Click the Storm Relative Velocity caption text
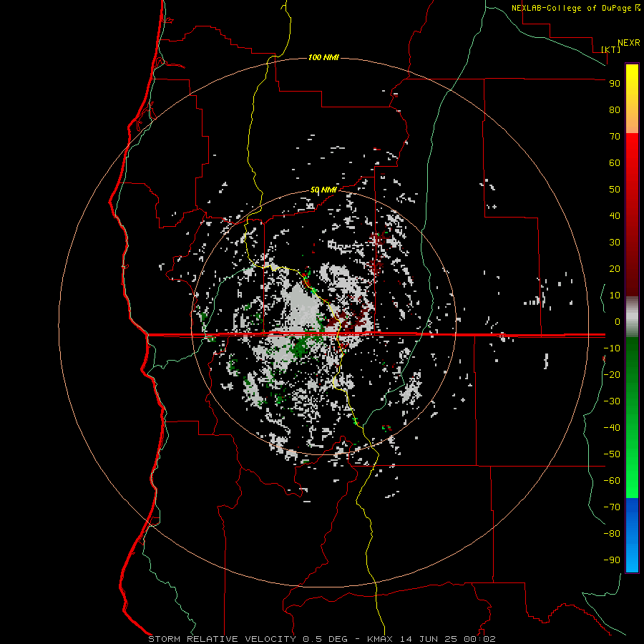This screenshot has height=644, width=644. tap(321, 639)
